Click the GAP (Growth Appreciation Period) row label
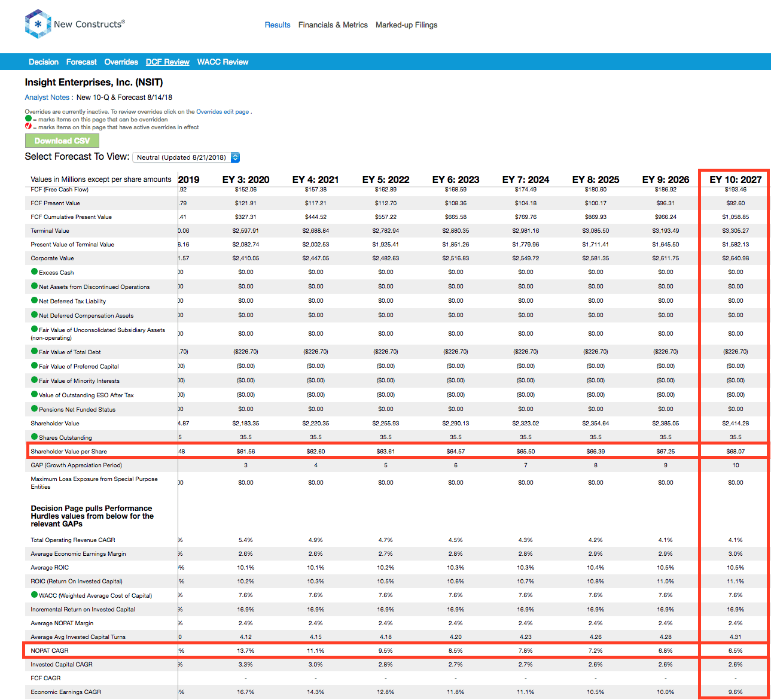The image size is (771, 700). (76, 465)
